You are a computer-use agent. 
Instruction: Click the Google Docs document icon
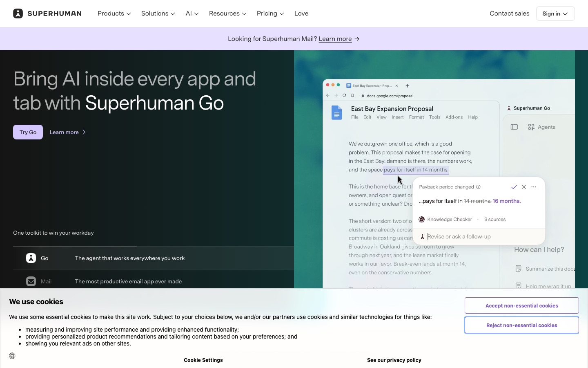[x=337, y=113]
